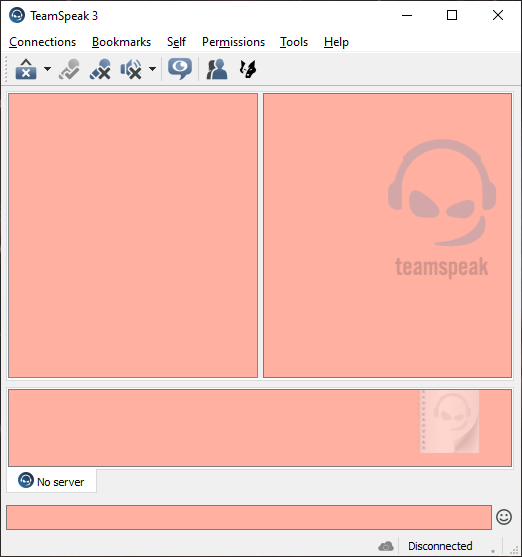
Task: Close the TeamSpeak 3 window
Action: [x=498, y=16]
